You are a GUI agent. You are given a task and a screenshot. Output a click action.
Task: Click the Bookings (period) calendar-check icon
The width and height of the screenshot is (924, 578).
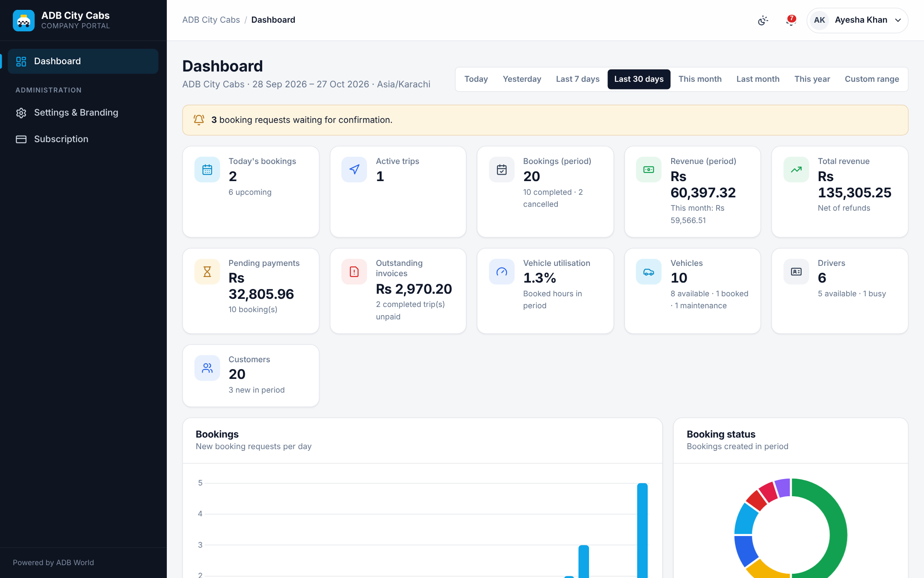(502, 170)
